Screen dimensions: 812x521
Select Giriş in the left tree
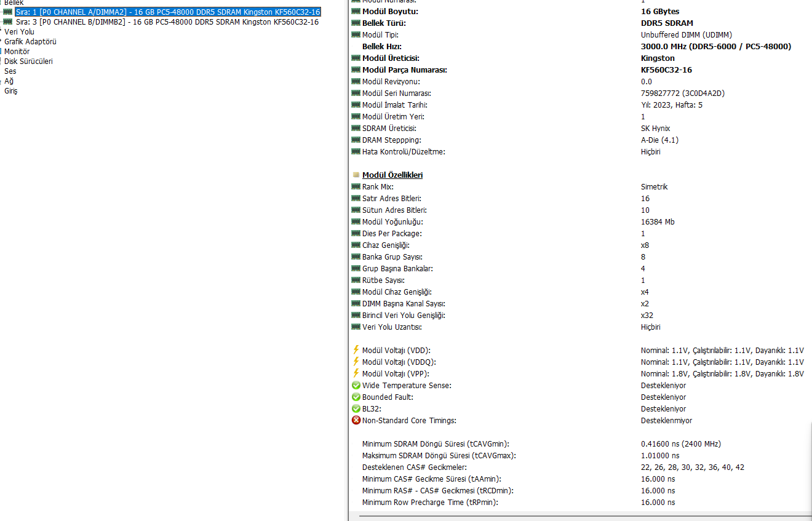pos(11,91)
